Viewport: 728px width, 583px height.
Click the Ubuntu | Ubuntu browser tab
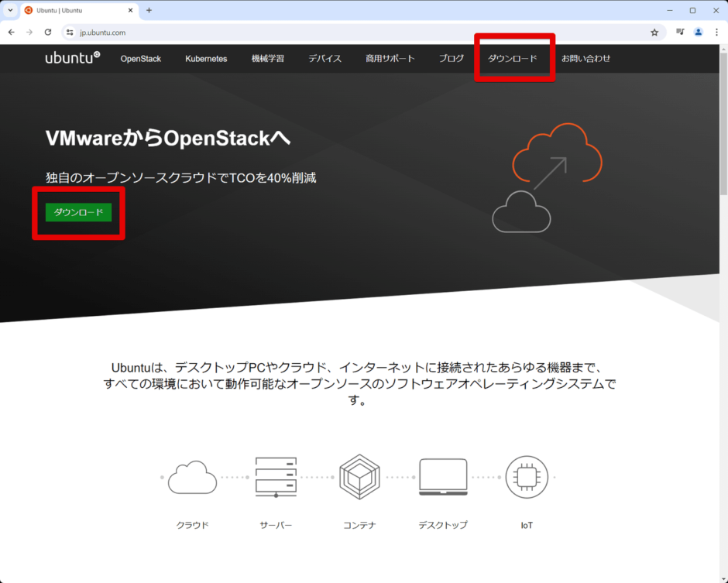click(x=79, y=10)
